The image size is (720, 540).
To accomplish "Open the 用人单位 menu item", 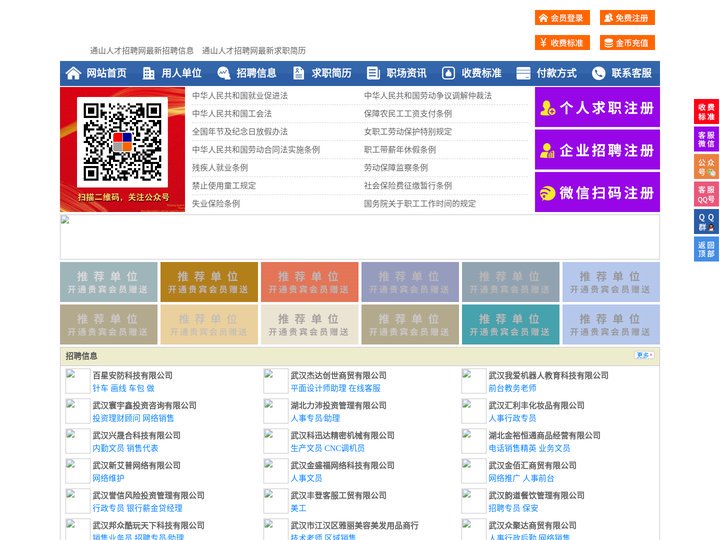I will (181, 73).
